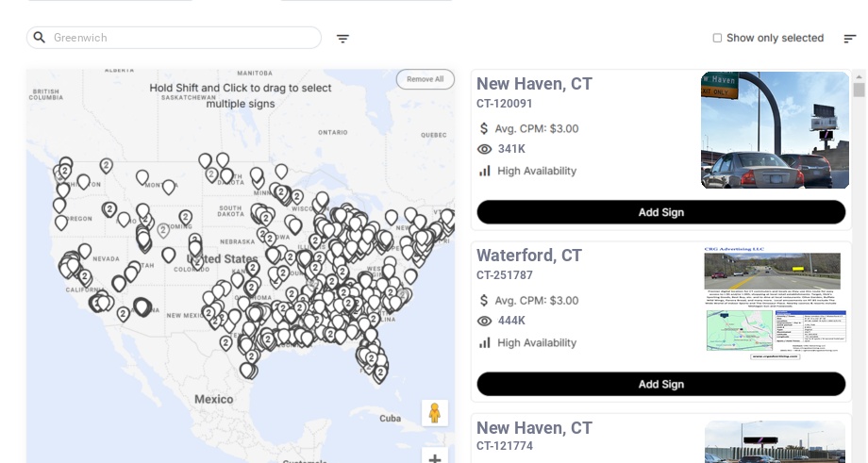Image resolution: width=868 pixels, height=463 pixels.
Task: Click the CPM dollar icon for New Haven
Action: [484, 128]
